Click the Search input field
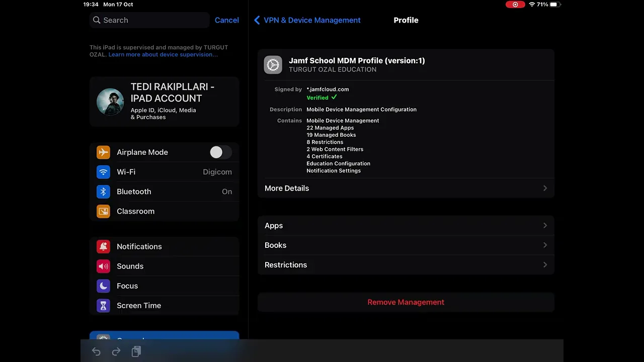 149,20
